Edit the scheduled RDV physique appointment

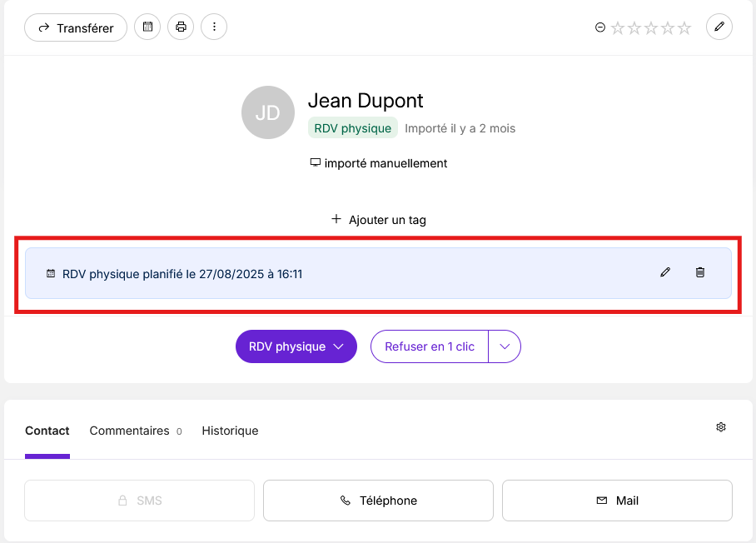click(x=665, y=272)
